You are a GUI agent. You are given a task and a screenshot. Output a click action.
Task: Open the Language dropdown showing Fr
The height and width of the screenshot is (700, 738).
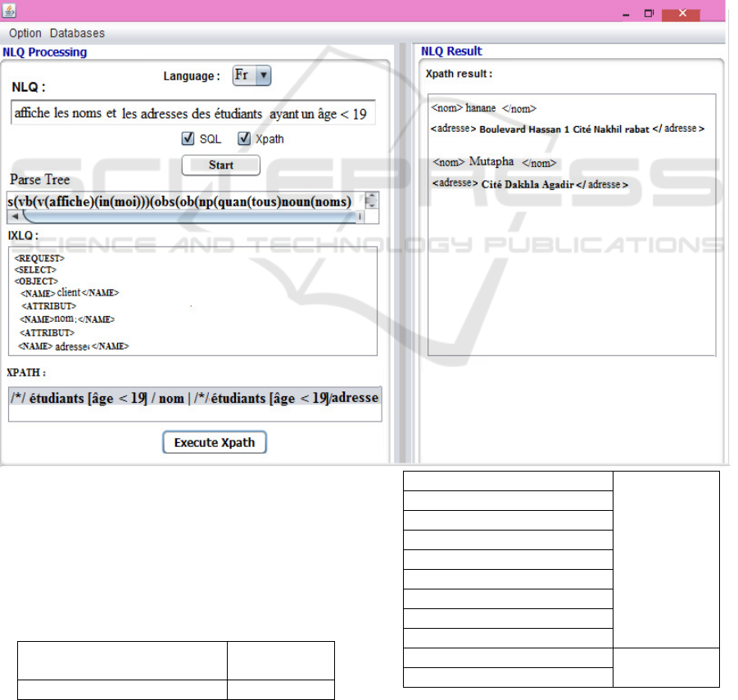click(251, 75)
